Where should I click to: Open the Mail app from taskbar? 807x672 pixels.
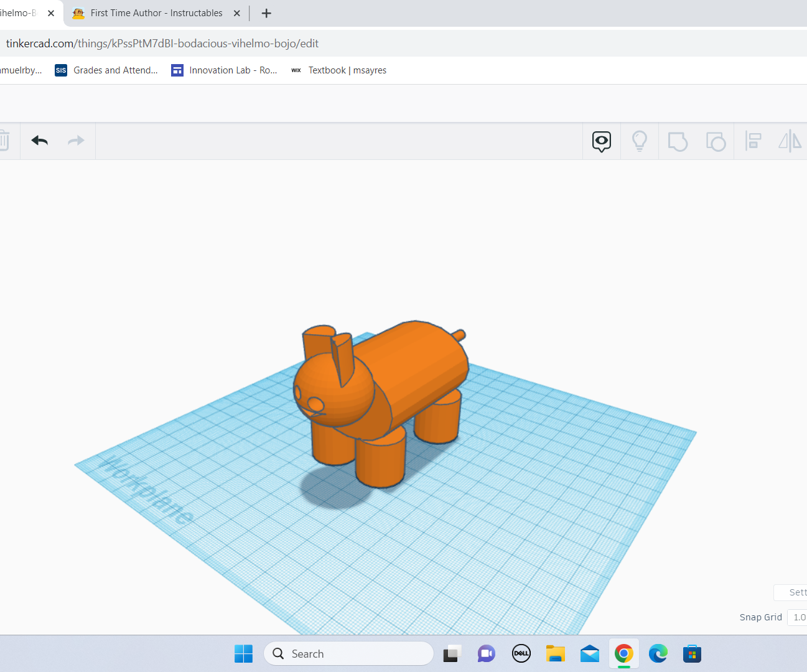(x=590, y=654)
